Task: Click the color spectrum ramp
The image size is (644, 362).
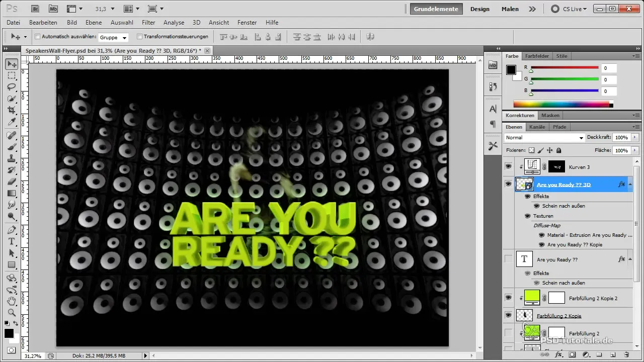Action: [x=563, y=105]
